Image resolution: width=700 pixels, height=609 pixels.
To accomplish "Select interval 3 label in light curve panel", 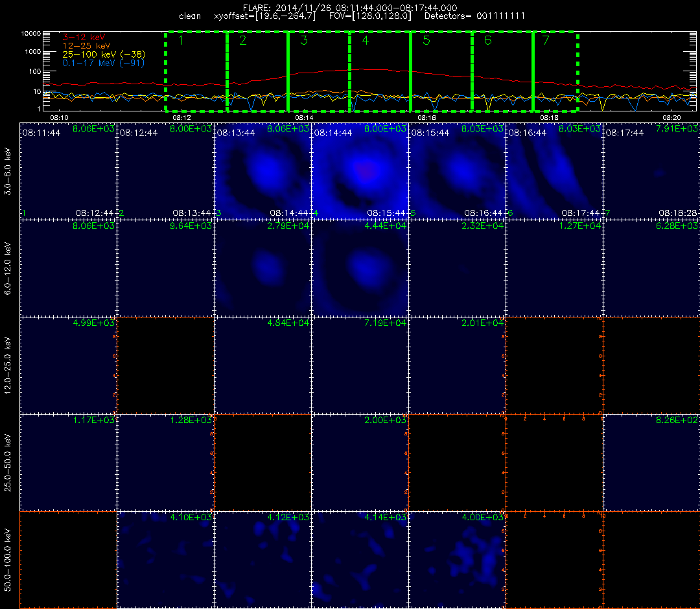I will click(304, 40).
